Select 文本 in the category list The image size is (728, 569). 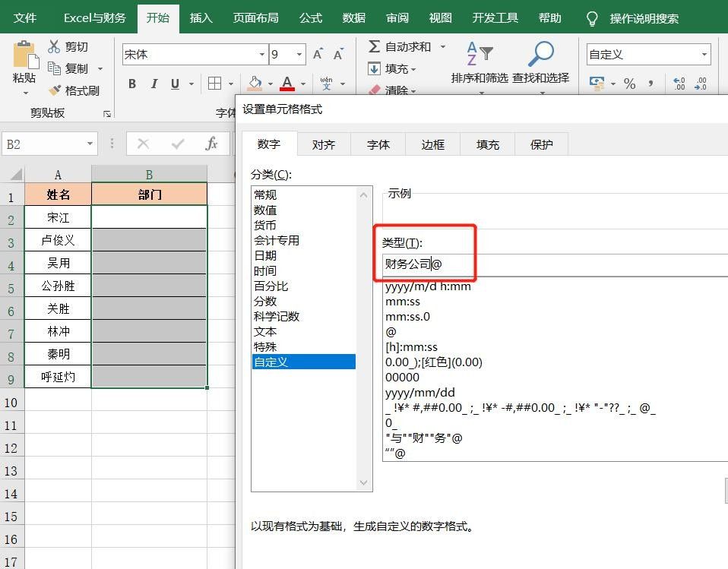265,331
